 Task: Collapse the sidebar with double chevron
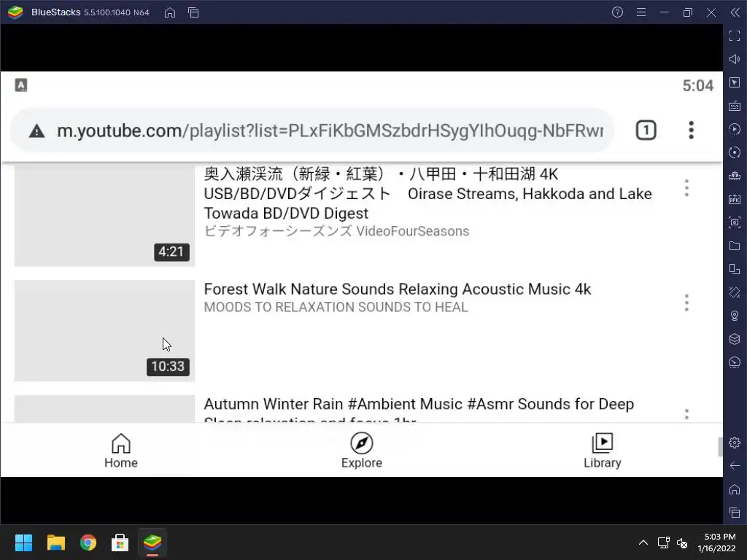pyautogui.click(x=735, y=12)
